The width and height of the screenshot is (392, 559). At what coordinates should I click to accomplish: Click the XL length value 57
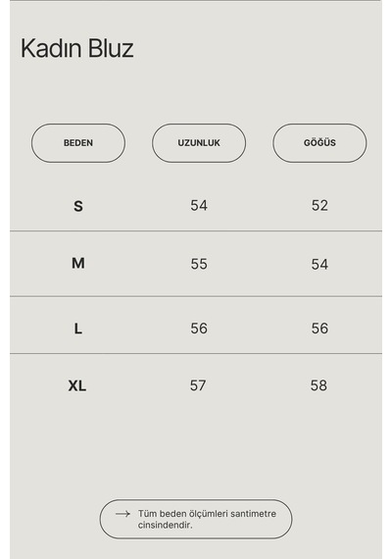coord(198,385)
